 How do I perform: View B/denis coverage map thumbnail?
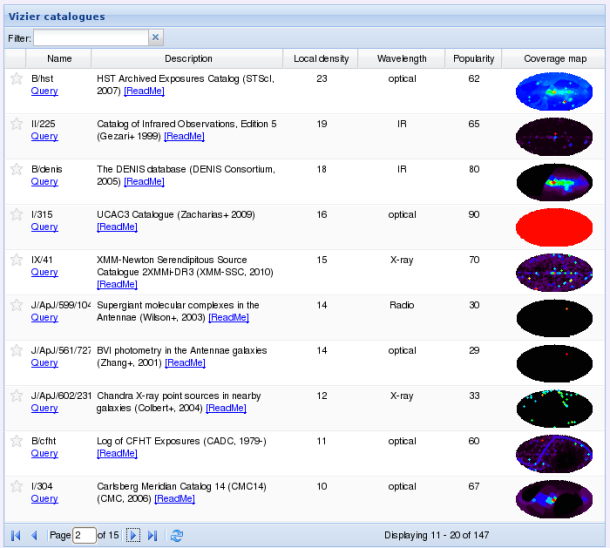tap(554, 182)
